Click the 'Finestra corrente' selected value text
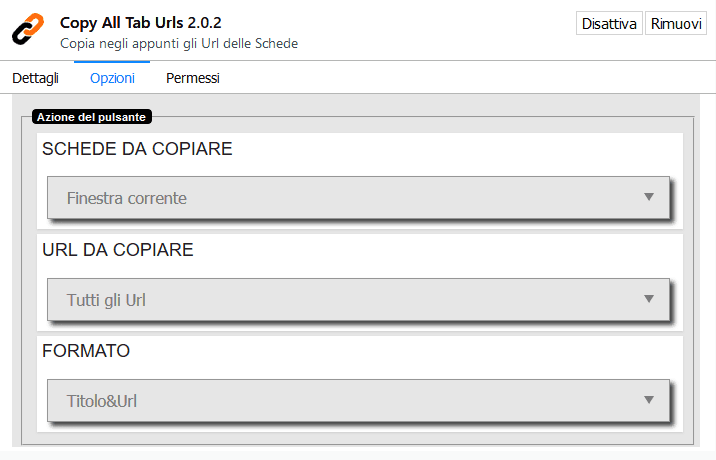This screenshot has width=716, height=460. pyautogui.click(x=127, y=198)
